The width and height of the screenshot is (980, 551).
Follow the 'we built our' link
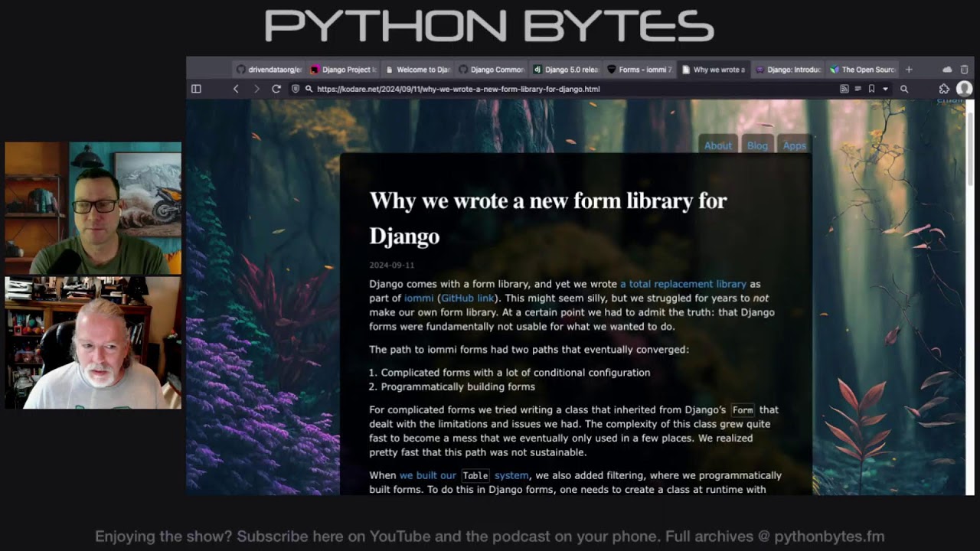tap(428, 475)
